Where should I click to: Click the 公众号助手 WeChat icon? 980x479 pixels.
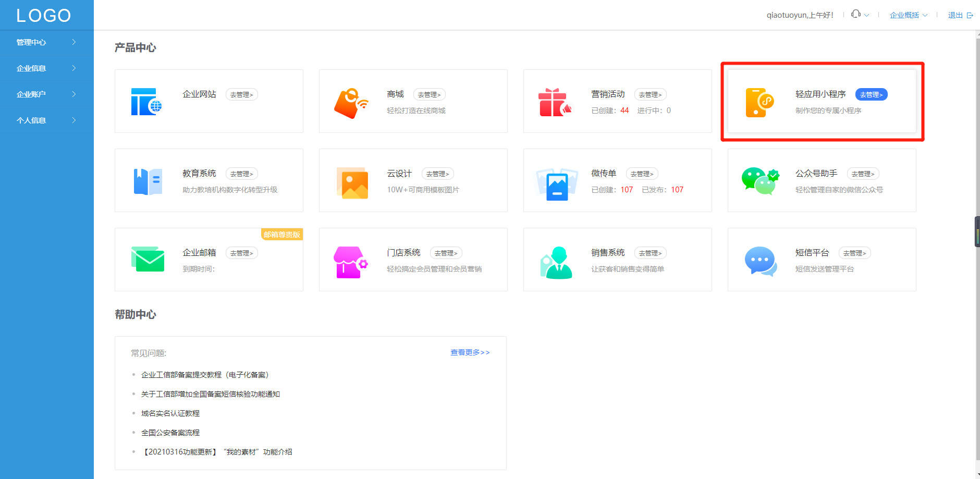point(761,181)
